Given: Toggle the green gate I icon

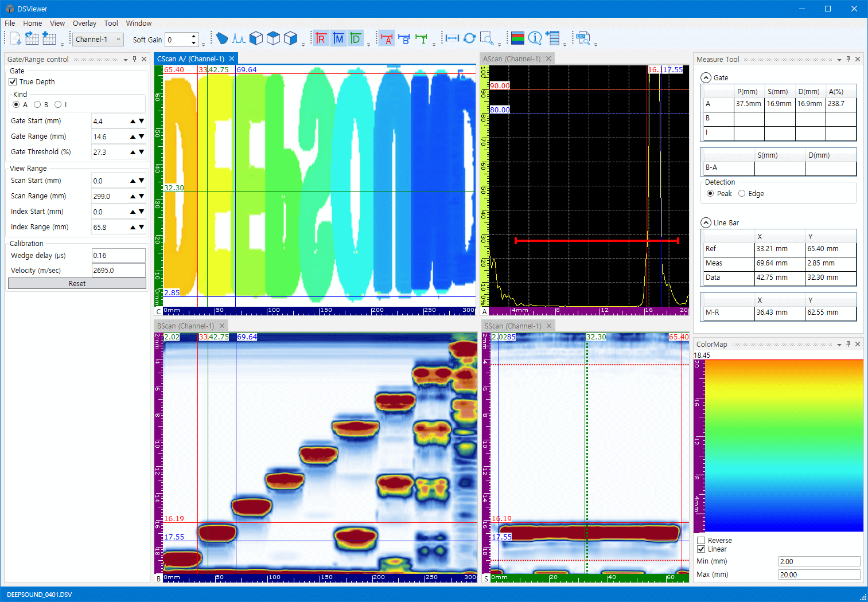Looking at the screenshot, I should pyautogui.click(x=422, y=38).
